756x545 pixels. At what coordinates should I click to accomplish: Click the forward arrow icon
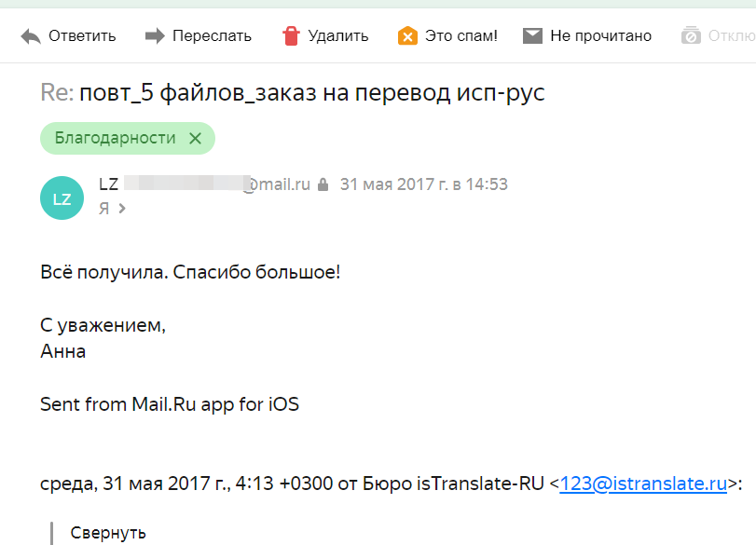pyautogui.click(x=155, y=35)
